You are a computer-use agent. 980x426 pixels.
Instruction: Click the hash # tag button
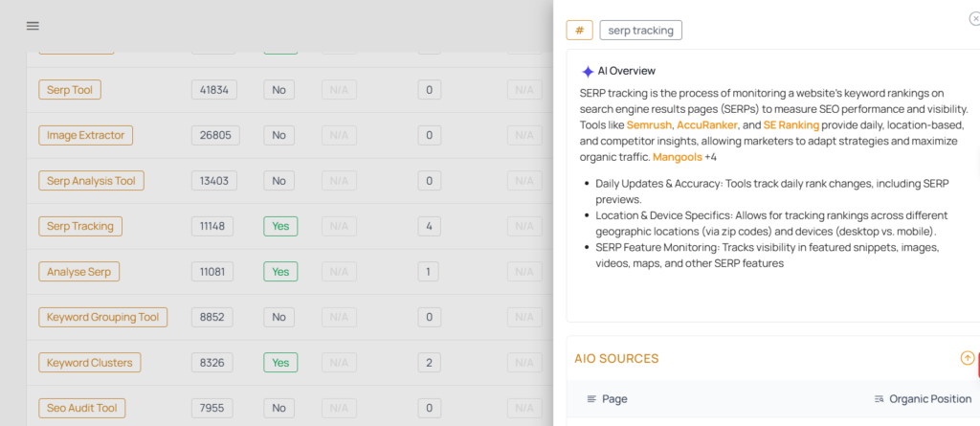[x=579, y=30]
